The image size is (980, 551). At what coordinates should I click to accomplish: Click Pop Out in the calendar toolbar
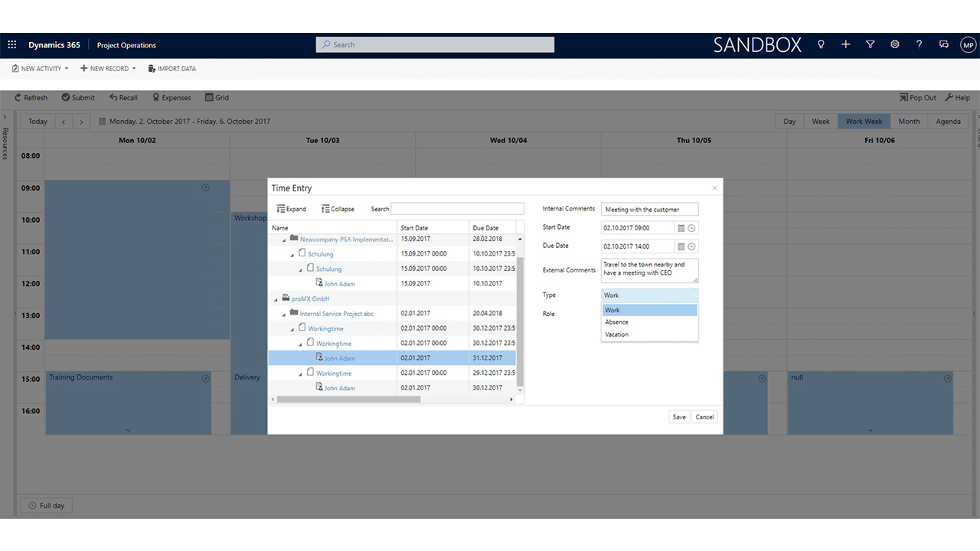[917, 98]
